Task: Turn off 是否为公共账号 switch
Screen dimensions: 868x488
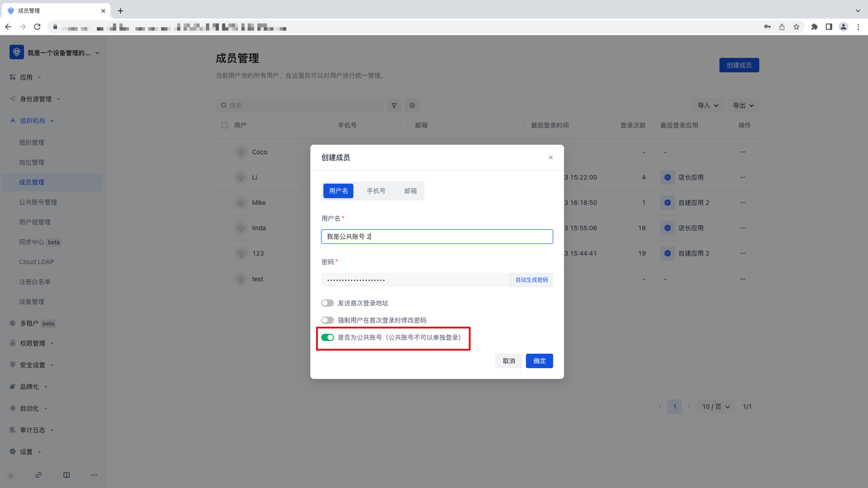Action: pos(328,338)
